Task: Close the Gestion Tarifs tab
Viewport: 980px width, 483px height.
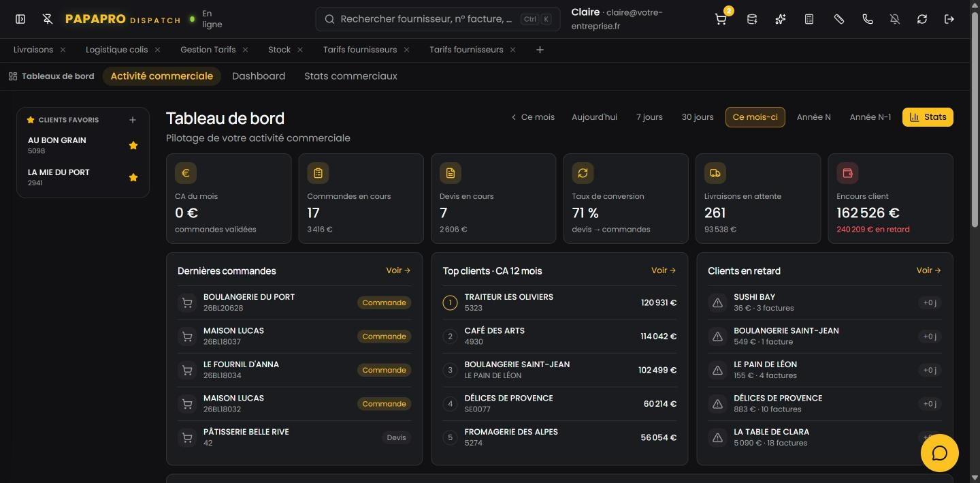Action: (245, 50)
